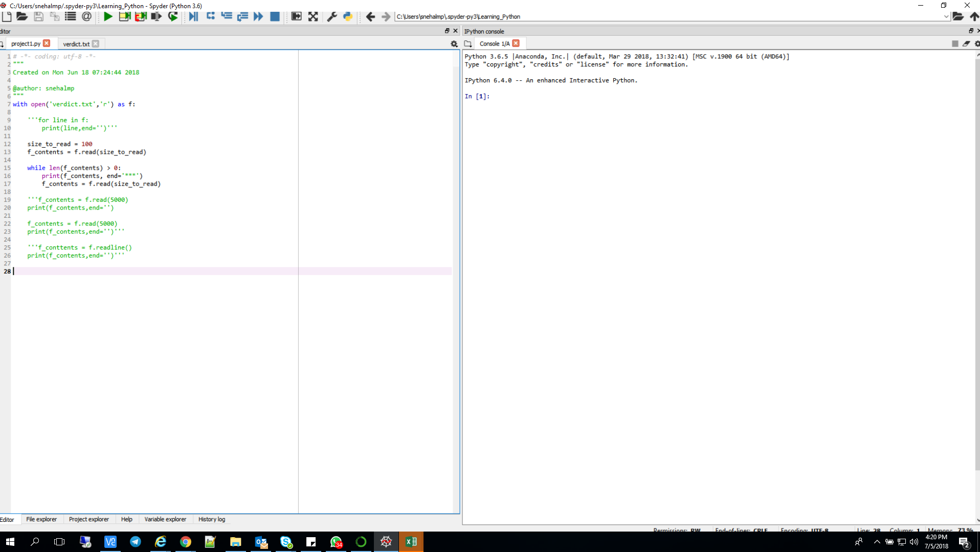This screenshot has height=552, width=980.
Task: Select the Variable explorer tab
Action: tap(165, 519)
